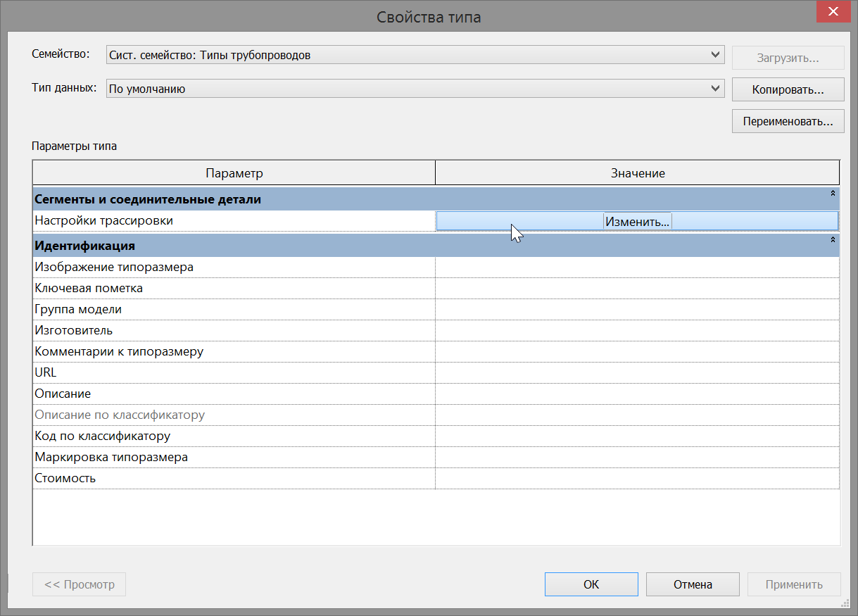Edit the Изображение типоразмера value field
This screenshot has height=616, width=858.
point(637,268)
